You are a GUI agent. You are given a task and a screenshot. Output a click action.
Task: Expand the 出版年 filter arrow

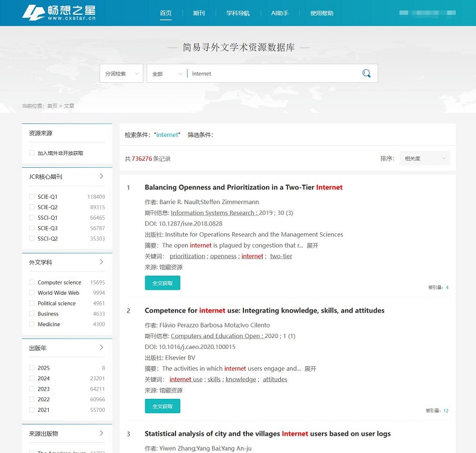pos(101,348)
